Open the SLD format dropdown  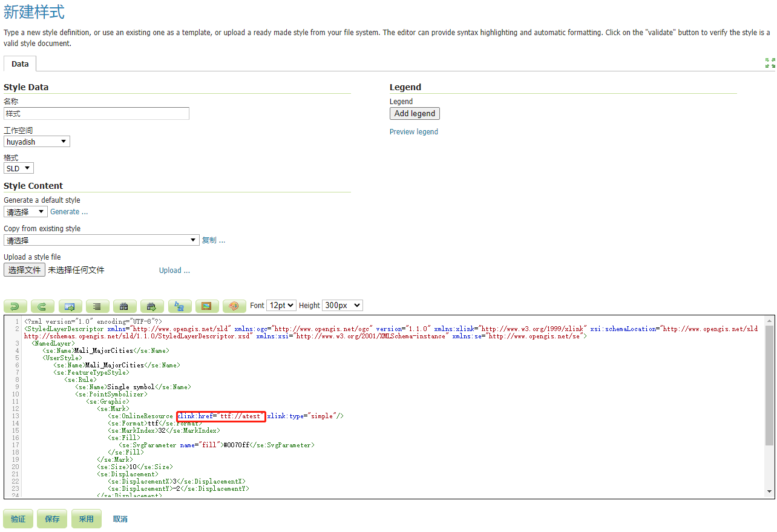click(19, 168)
